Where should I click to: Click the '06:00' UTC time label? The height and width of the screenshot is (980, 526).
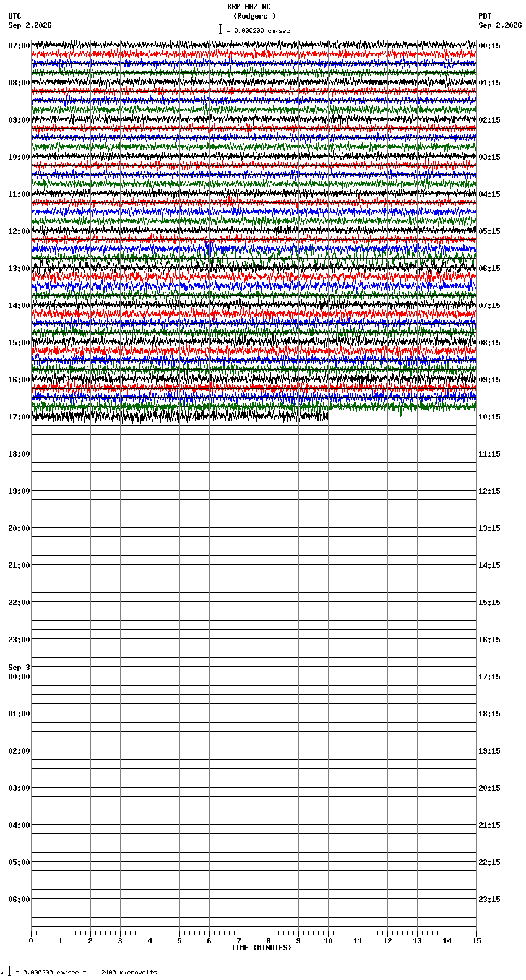click(x=19, y=900)
